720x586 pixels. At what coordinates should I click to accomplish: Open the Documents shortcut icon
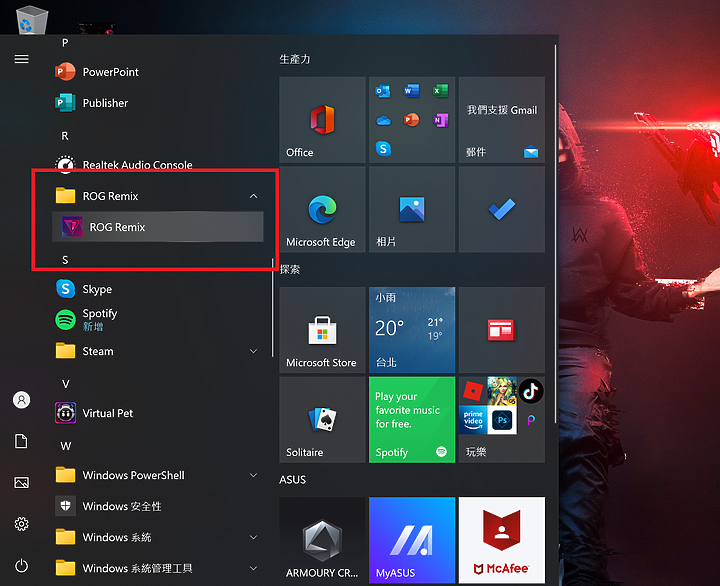(x=22, y=441)
